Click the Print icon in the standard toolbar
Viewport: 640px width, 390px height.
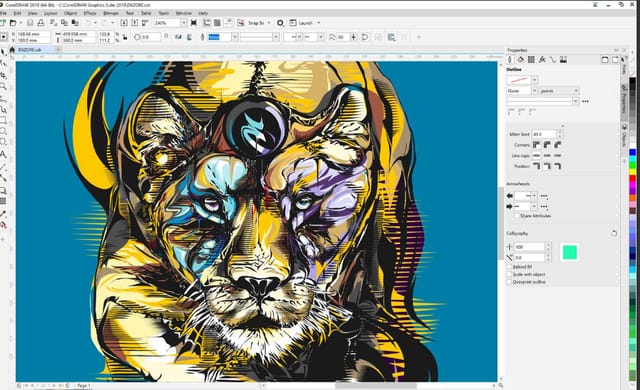(x=41, y=23)
